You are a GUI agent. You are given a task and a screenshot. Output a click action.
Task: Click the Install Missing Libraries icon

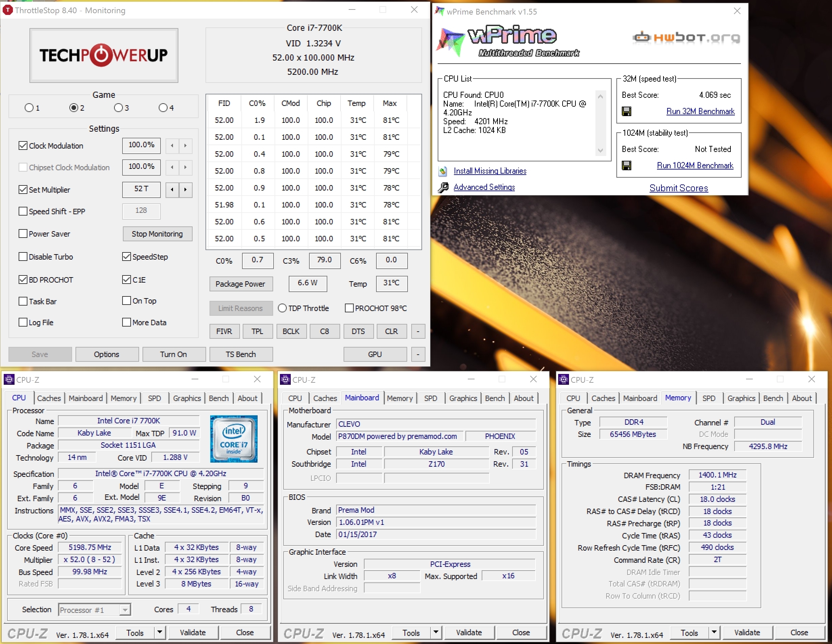point(443,171)
